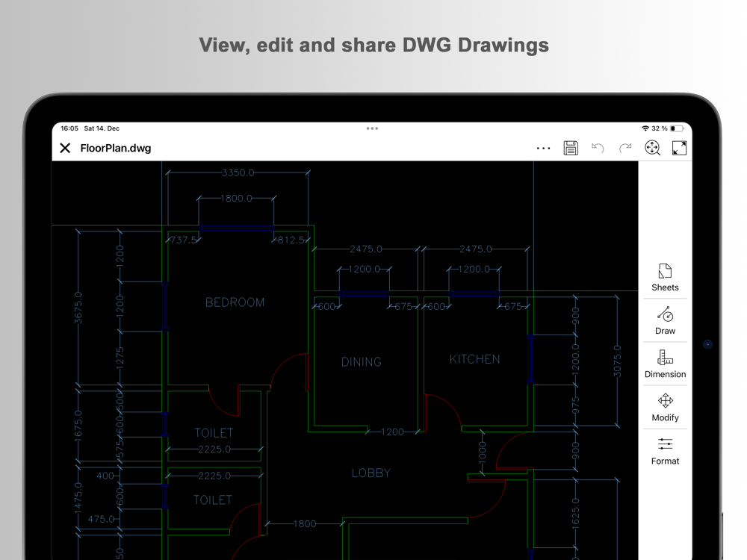Undo the last action
Viewport: 747px width, 560px height.
pyautogui.click(x=598, y=148)
